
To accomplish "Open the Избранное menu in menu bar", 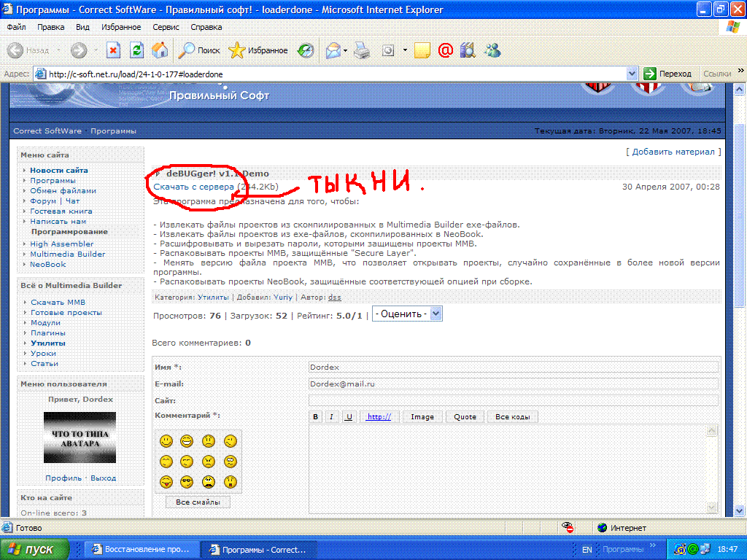I will pos(121,27).
